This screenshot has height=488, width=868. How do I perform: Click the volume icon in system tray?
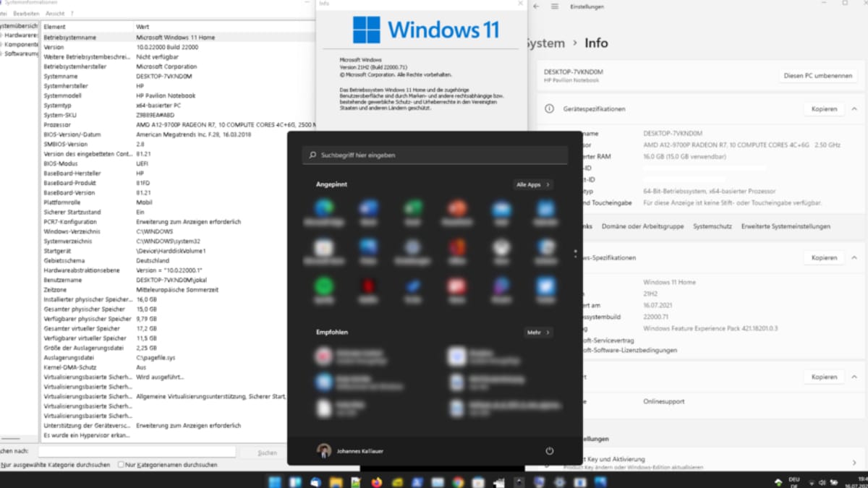pos(821,482)
